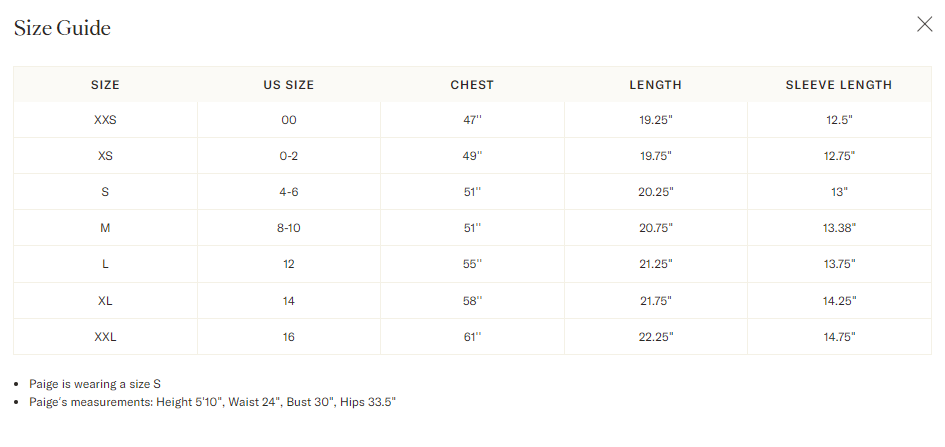Click the 13.38" sleeve length value

point(839,228)
